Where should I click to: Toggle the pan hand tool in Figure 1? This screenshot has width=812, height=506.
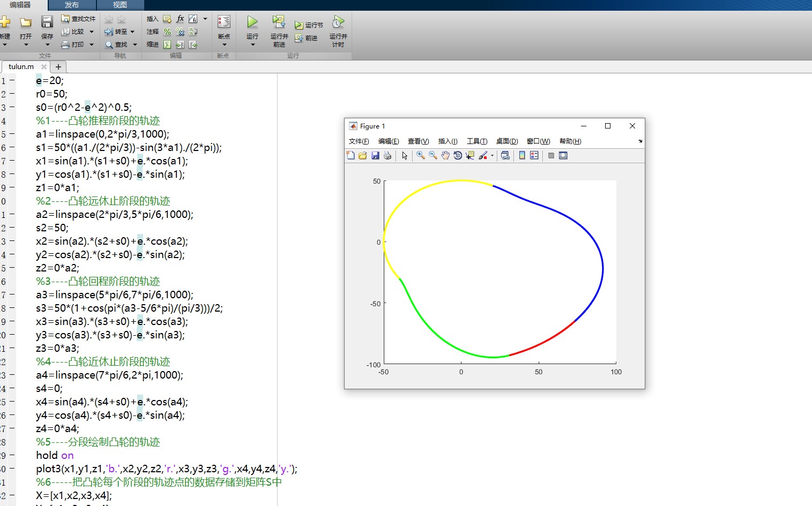tap(445, 155)
